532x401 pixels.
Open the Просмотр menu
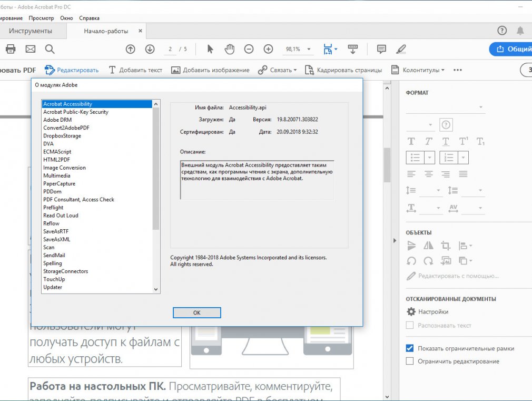point(41,18)
